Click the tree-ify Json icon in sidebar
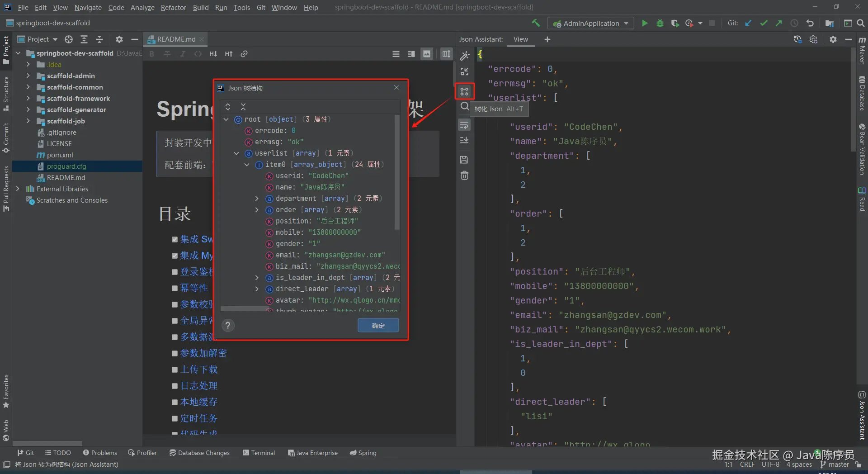Viewport: 868px width, 474px height. pyautogui.click(x=464, y=92)
